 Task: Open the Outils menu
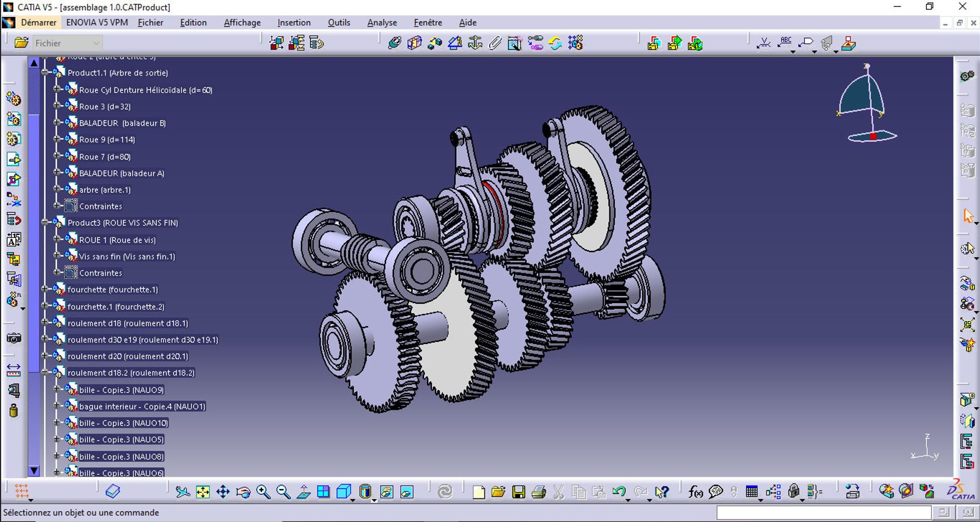tap(338, 23)
